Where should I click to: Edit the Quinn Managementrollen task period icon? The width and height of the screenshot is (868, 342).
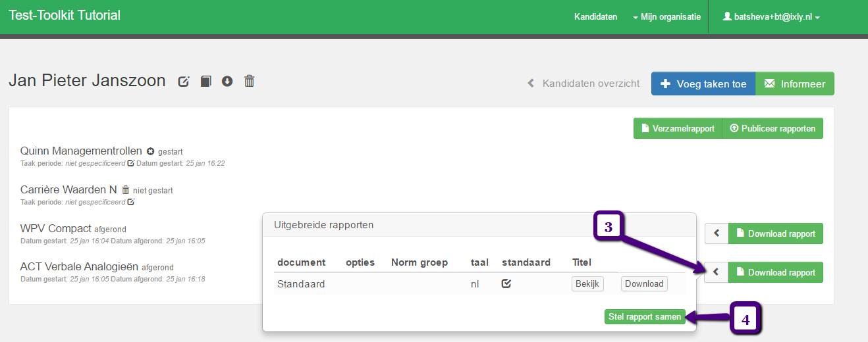coord(131,162)
